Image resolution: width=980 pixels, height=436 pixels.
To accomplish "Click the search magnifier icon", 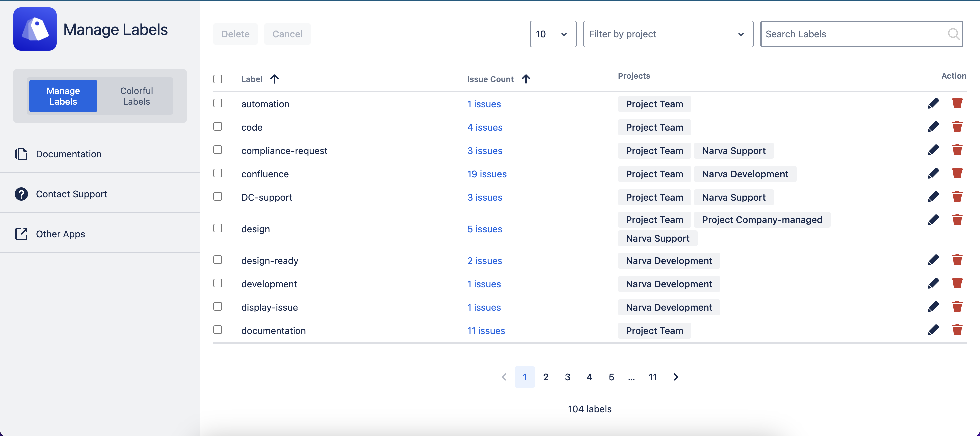I will tap(954, 34).
